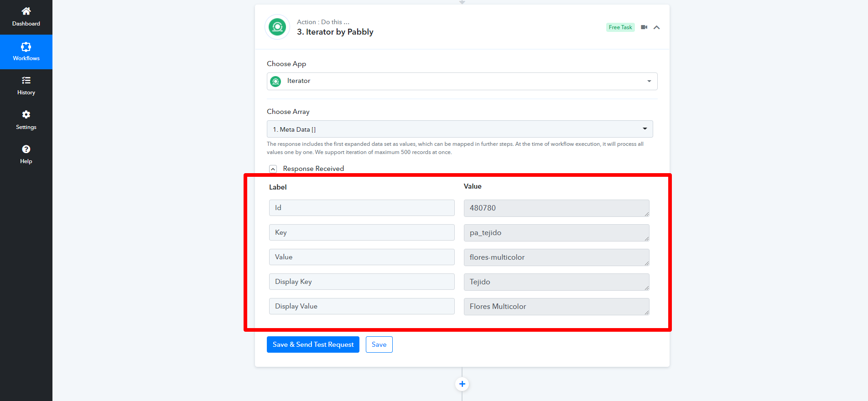The image size is (868, 401).
Task: Click the 'Value' column header
Action: 473,186
